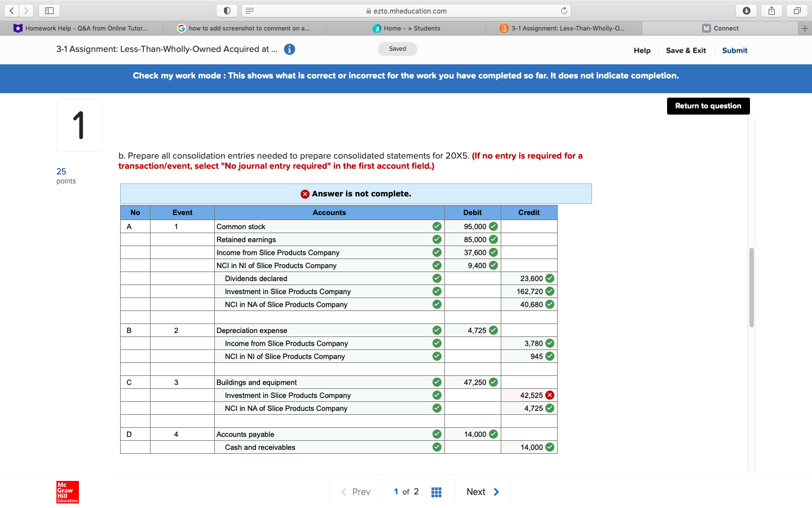Click the green check next to Depreciation expense
The image size is (812, 508).
point(437,330)
